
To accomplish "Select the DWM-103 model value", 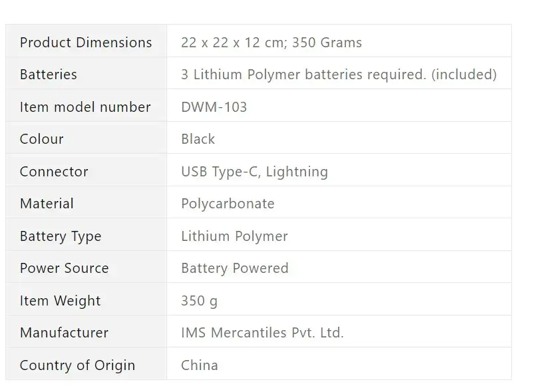I will [214, 107].
